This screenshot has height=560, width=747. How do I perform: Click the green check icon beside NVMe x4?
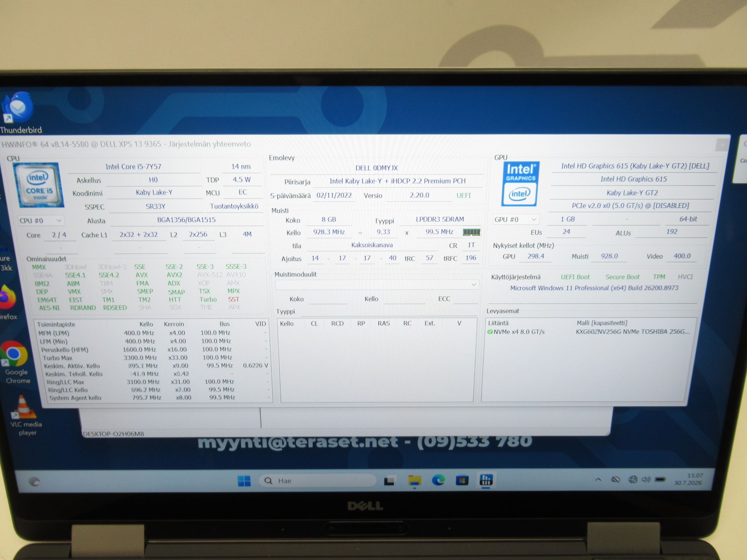point(490,332)
